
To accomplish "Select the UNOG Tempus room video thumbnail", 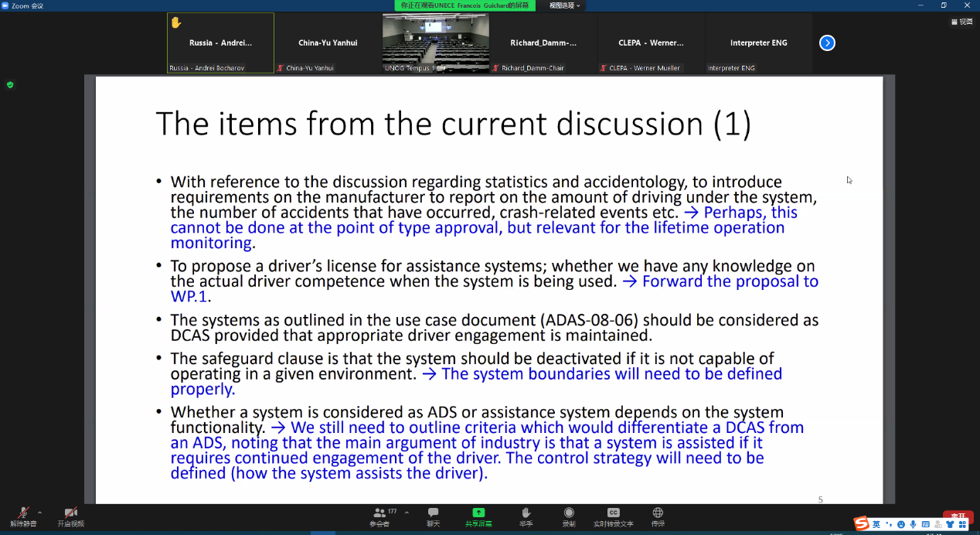I will point(435,43).
